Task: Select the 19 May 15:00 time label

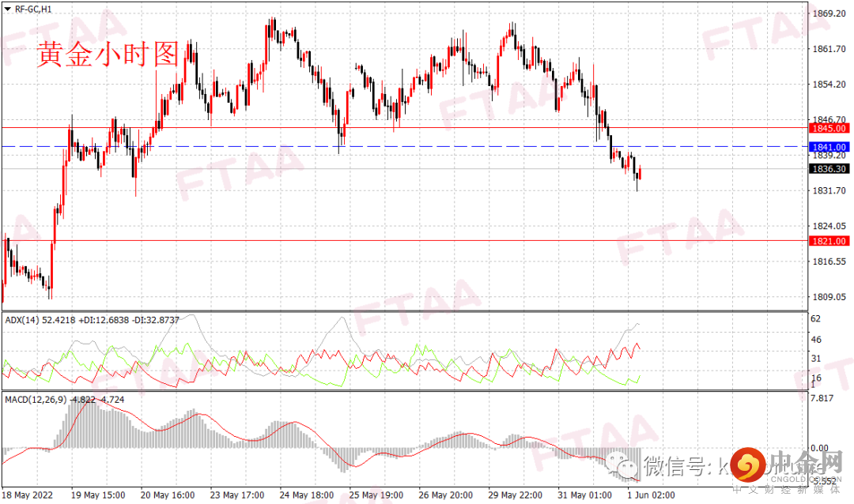Action: pyautogui.click(x=98, y=495)
